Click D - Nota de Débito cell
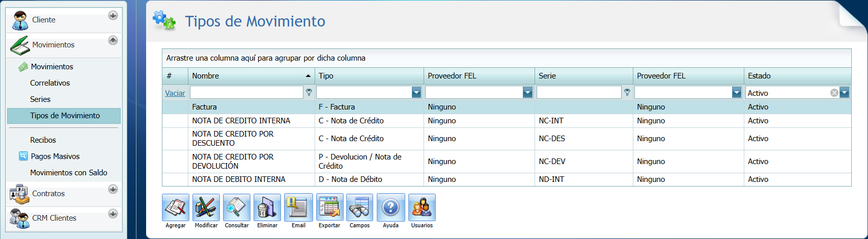 (370, 179)
